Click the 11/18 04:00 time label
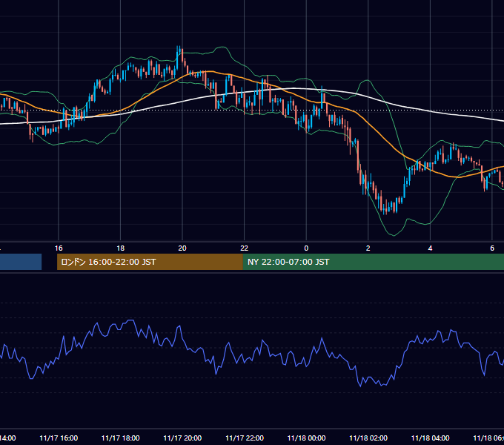 (431, 438)
